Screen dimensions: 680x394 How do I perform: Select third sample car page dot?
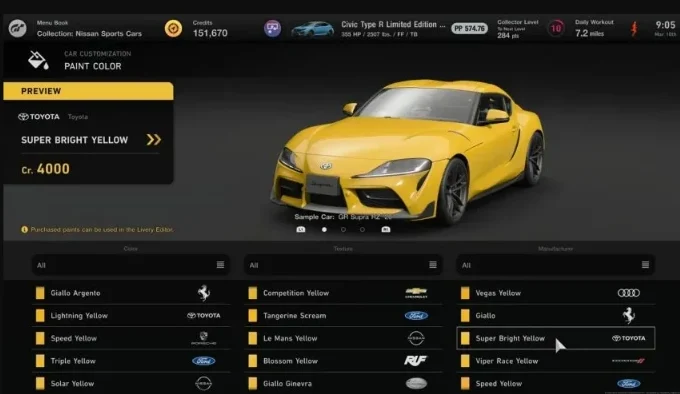tap(362, 229)
